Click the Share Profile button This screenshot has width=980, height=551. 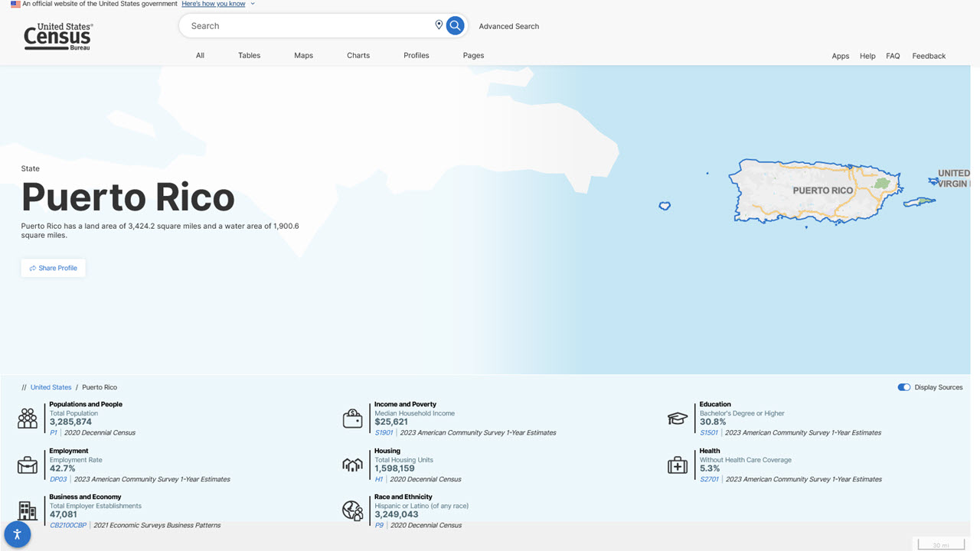(x=53, y=268)
